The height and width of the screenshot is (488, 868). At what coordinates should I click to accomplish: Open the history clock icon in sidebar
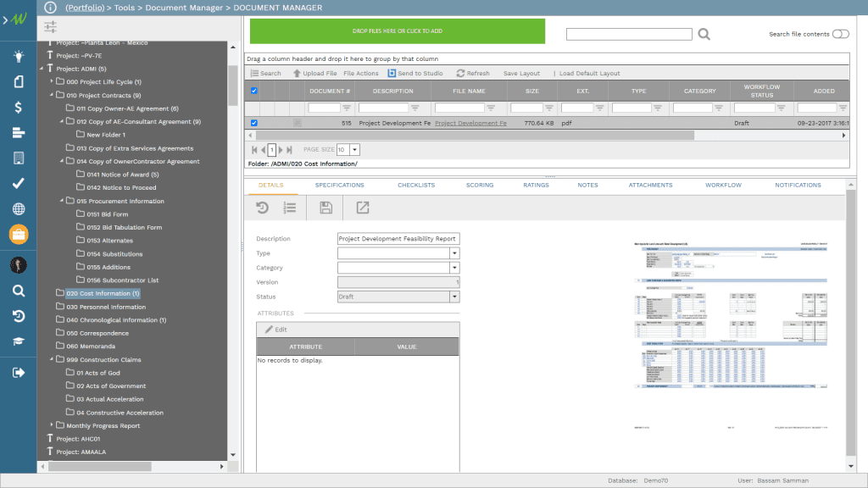point(19,316)
